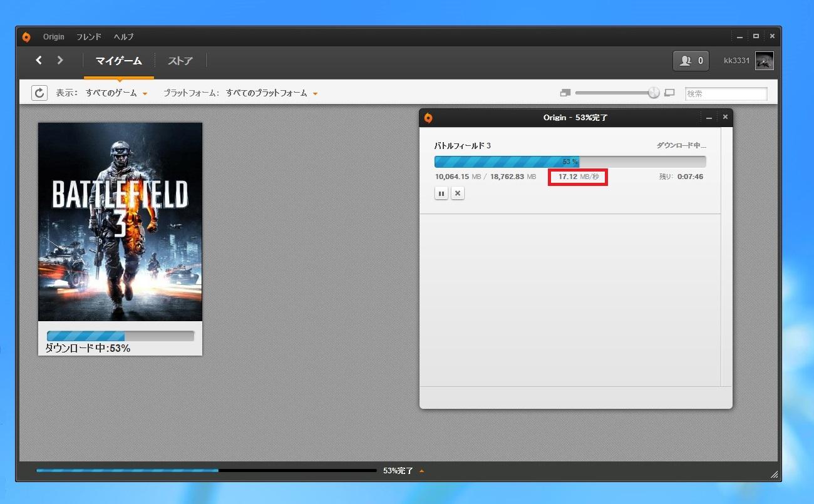The image size is (814, 504).
Task: Select the Battlefield 3 game cover
Action: (x=120, y=222)
